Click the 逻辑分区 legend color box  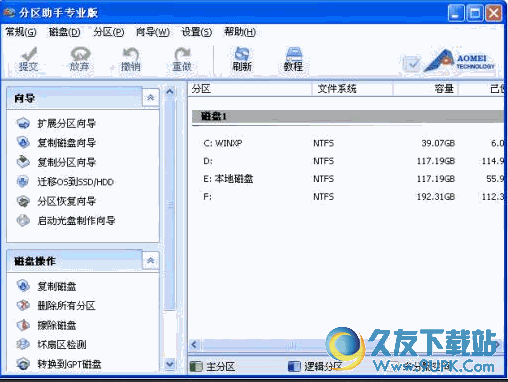point(294,367)
